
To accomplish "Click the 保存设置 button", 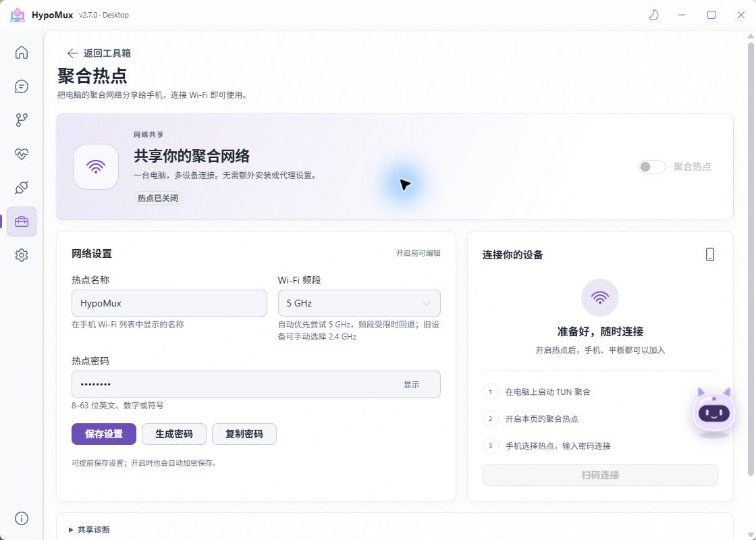I will point(104,434).
